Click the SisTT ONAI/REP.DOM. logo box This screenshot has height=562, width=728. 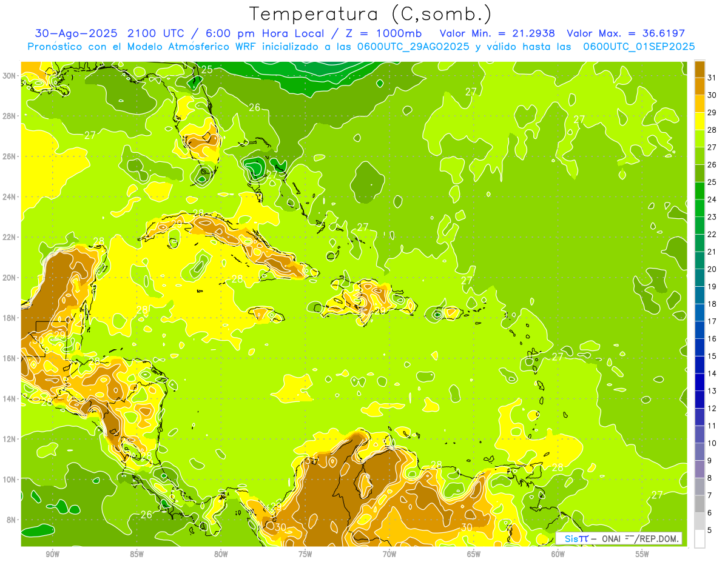[x=619, y=538]
